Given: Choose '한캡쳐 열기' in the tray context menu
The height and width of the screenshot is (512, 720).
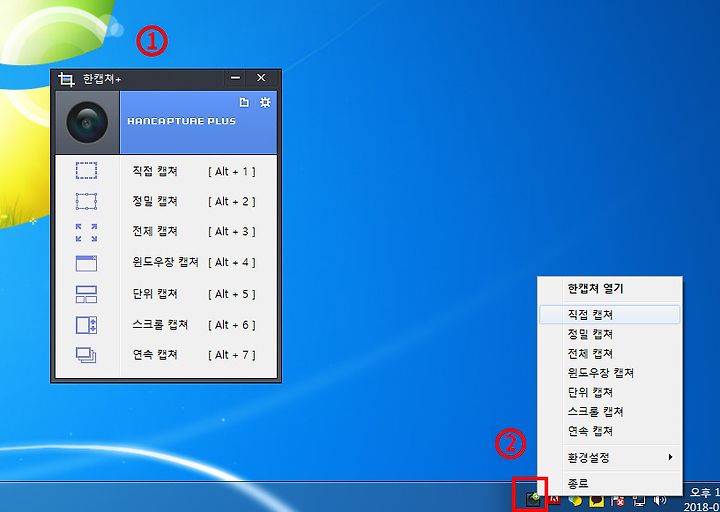Looking at the screenshot, I should pos(610,288).
